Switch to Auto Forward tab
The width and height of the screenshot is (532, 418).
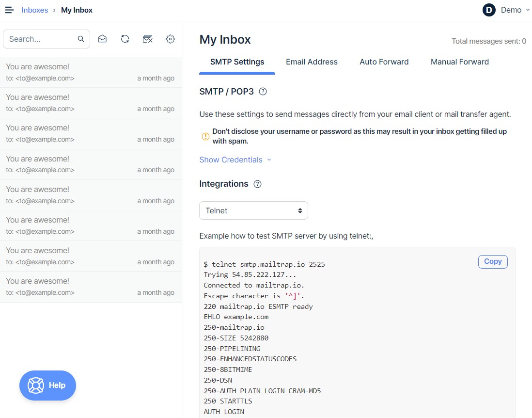click(x=384, y=62)
